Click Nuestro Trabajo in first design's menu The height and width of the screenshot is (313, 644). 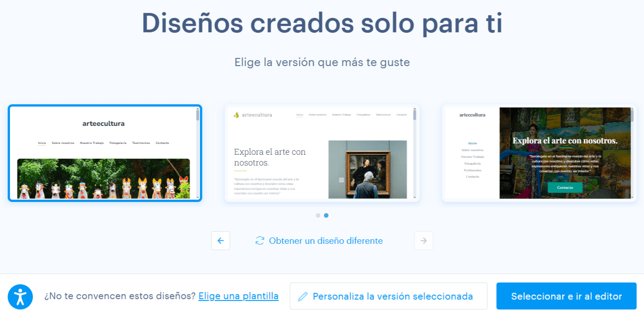92,143
